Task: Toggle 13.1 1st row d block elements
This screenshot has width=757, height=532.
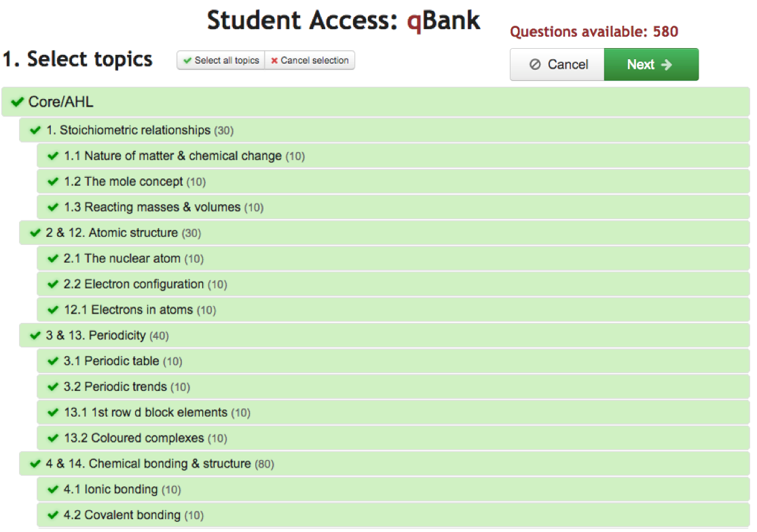Action: [394, 413]
